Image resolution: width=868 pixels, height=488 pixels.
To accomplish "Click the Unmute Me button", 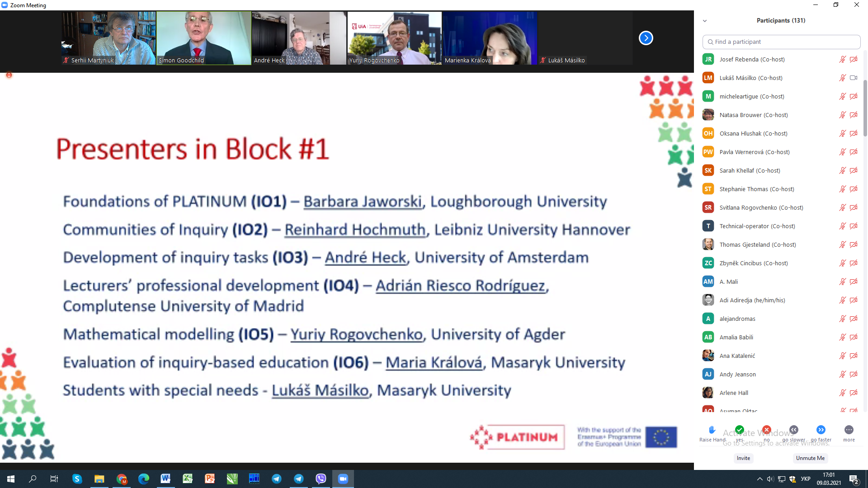I will (x=810, y=458).
